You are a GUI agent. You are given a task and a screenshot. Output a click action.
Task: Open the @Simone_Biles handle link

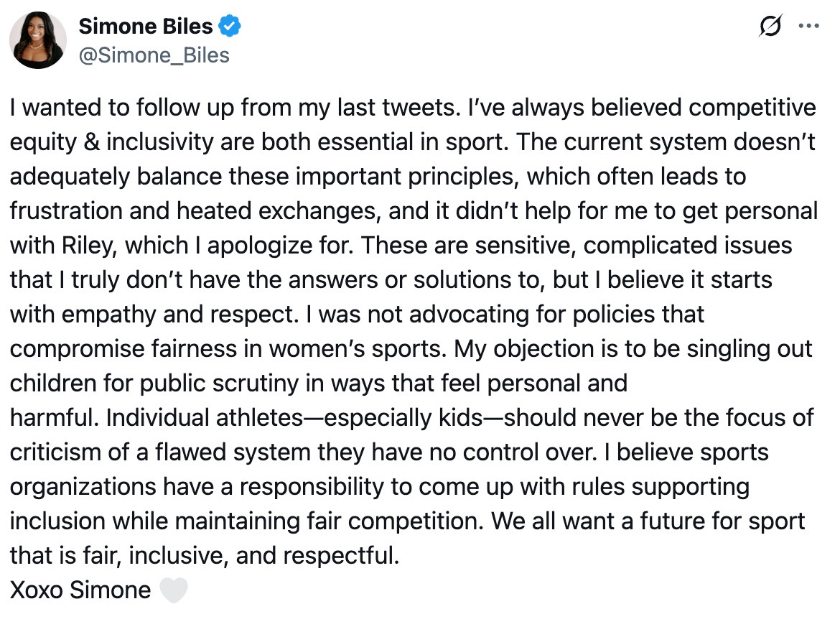point(154,55)
